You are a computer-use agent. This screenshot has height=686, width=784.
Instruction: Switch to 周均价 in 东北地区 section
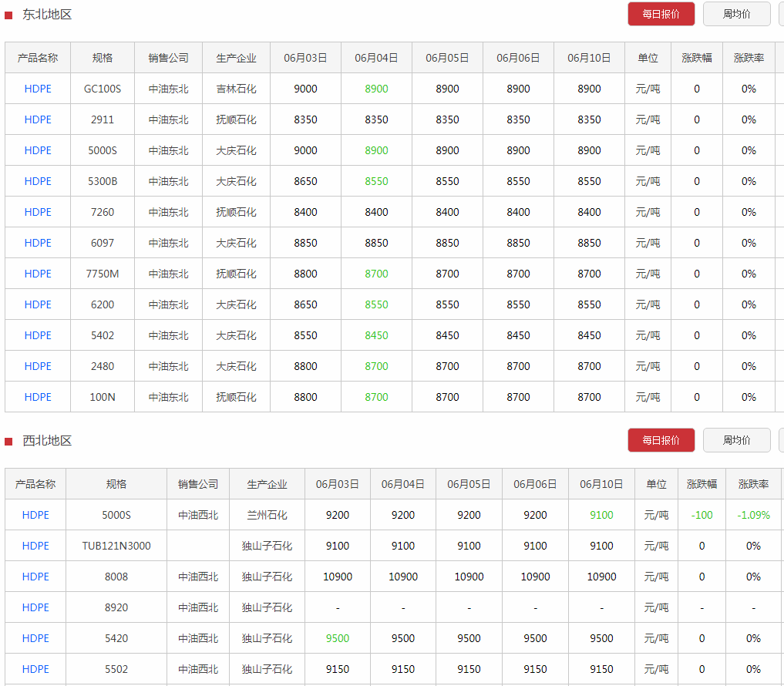point(736,14)
